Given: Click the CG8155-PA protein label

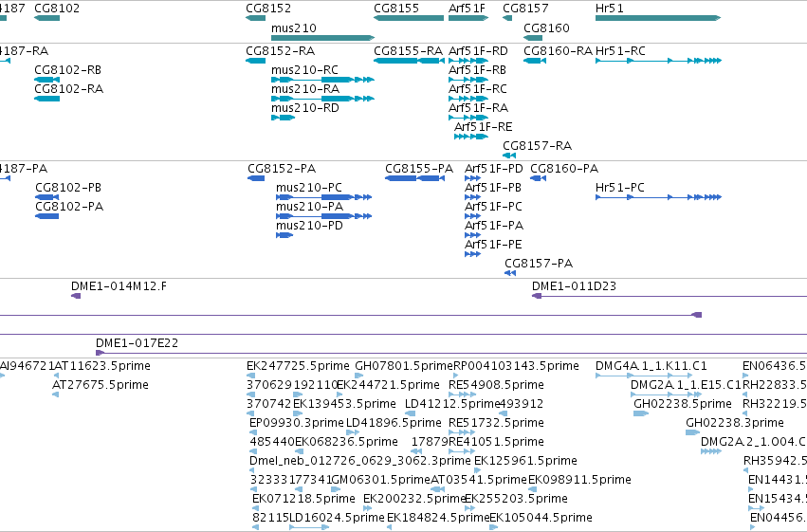Looking at the screenshot, I should pyautogui.click(x=419, y=169).
